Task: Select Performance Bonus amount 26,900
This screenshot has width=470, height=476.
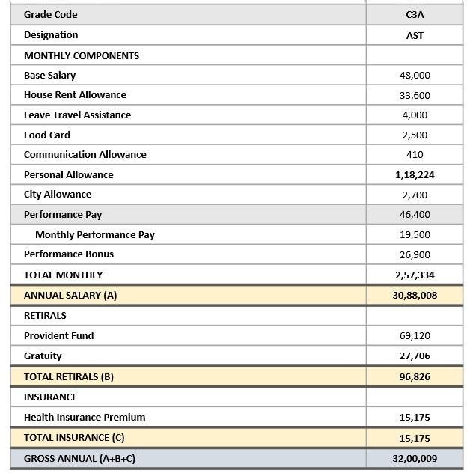Action: click(415, 254)
